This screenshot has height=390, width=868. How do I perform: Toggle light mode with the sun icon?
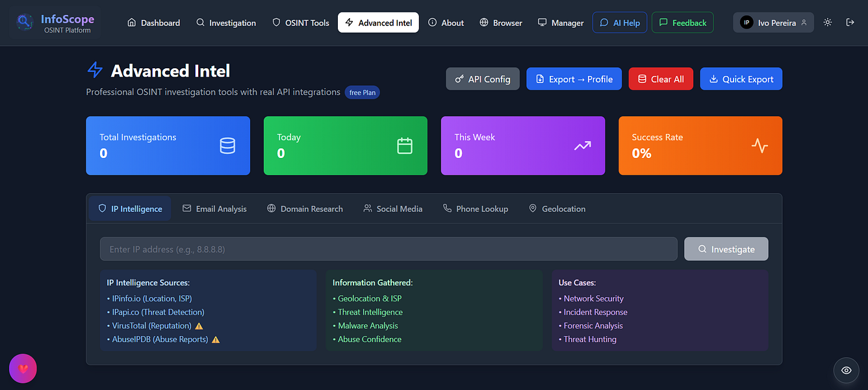(827, 22)
